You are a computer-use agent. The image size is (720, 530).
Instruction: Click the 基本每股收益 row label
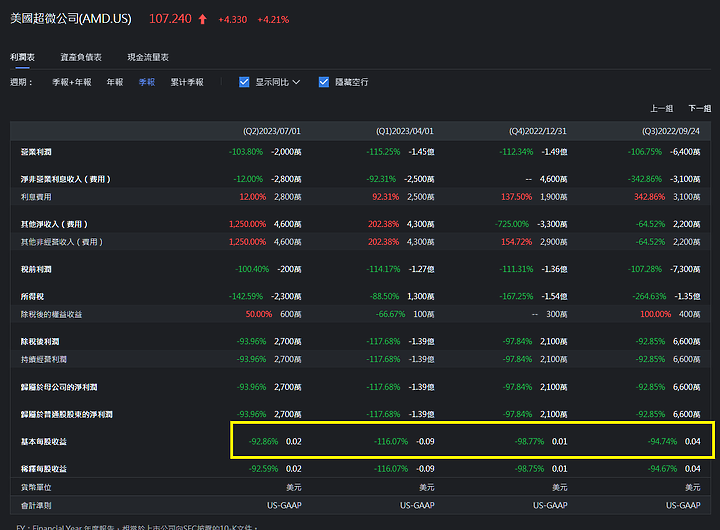click(x=44, y=442)
